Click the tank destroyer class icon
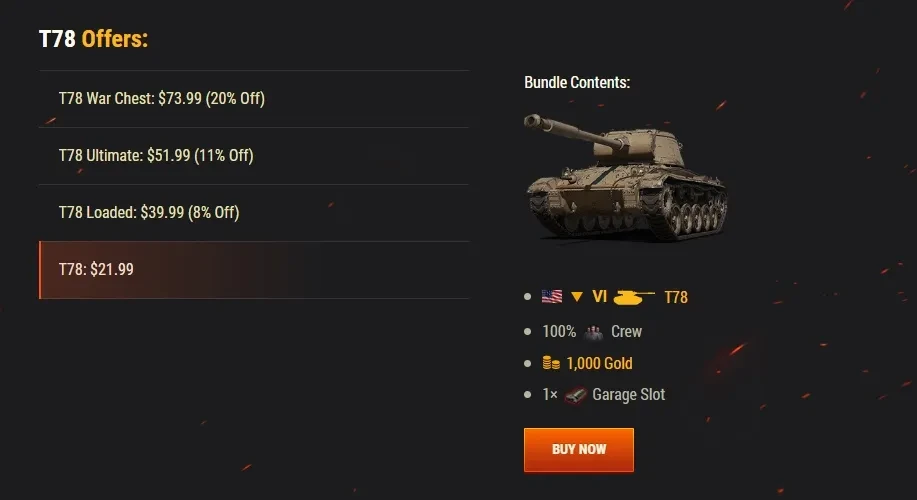The image size is (917, 500). (634, 297)
